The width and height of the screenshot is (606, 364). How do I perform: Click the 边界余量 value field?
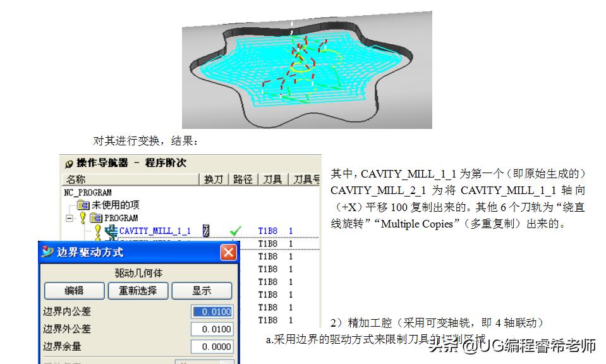click(x=212, y=346)
